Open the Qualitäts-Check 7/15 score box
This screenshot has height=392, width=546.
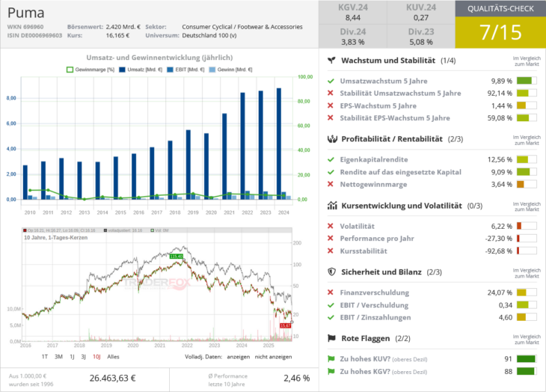pos(500,32)
